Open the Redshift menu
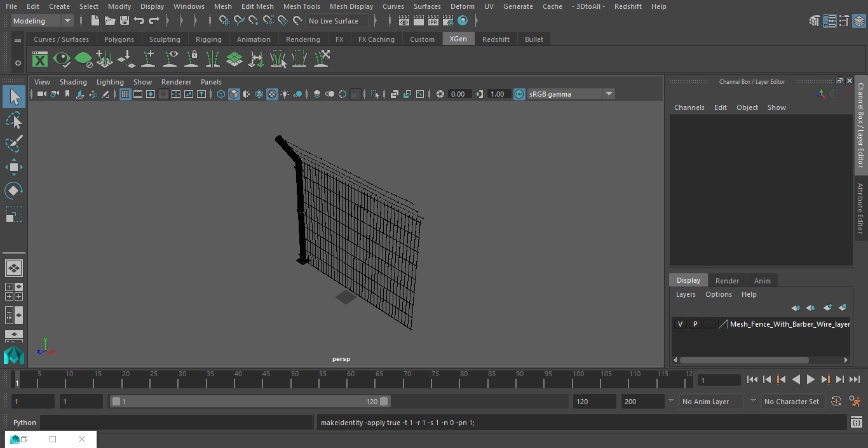Viewport: 868px width, 448px height. (628, 6)
